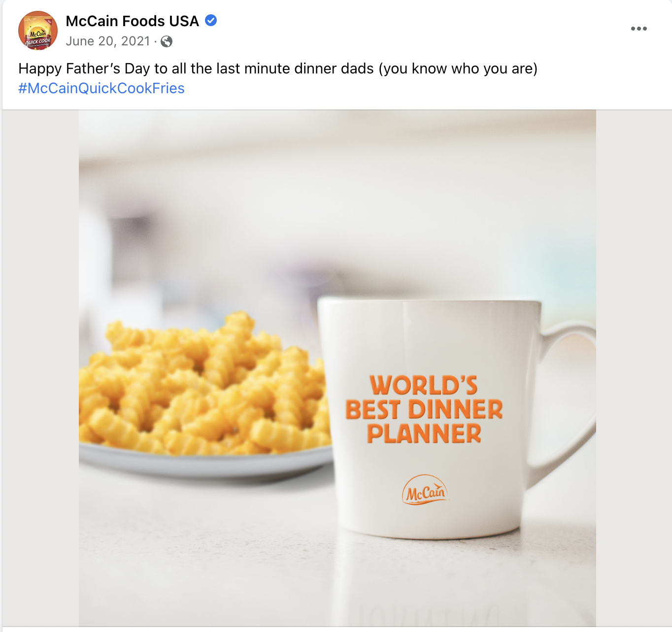Click the globe public privacy icon

(x=167, y=41)
